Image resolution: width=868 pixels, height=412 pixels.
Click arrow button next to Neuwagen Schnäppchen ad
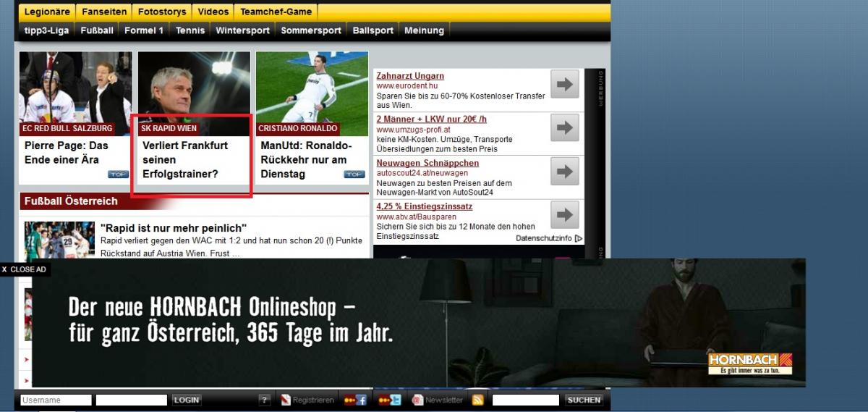coord(565,171)
